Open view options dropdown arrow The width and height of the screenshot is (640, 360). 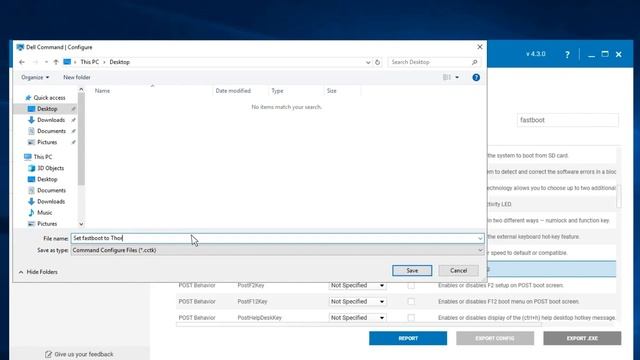457,77
